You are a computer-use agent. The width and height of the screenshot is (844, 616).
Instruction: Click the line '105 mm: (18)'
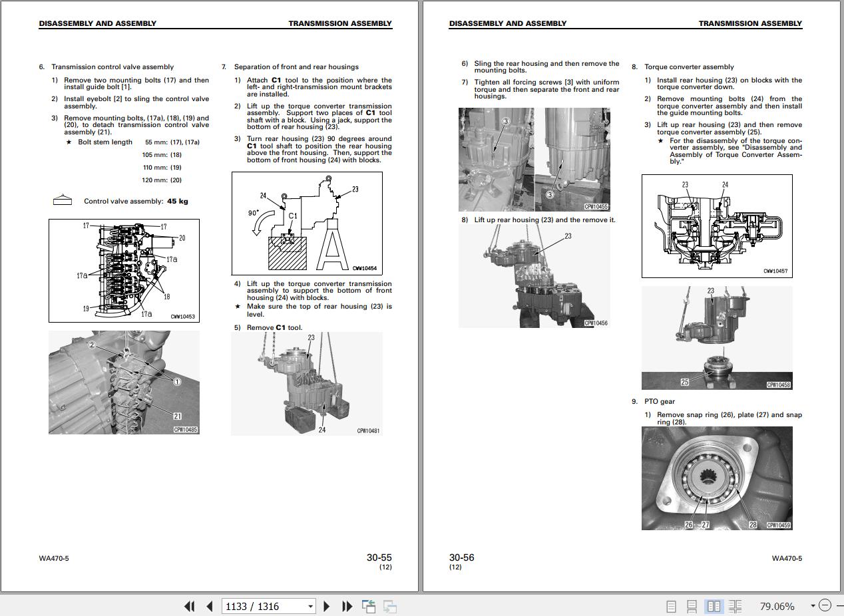pyautogui.click(x=162, y=155)
